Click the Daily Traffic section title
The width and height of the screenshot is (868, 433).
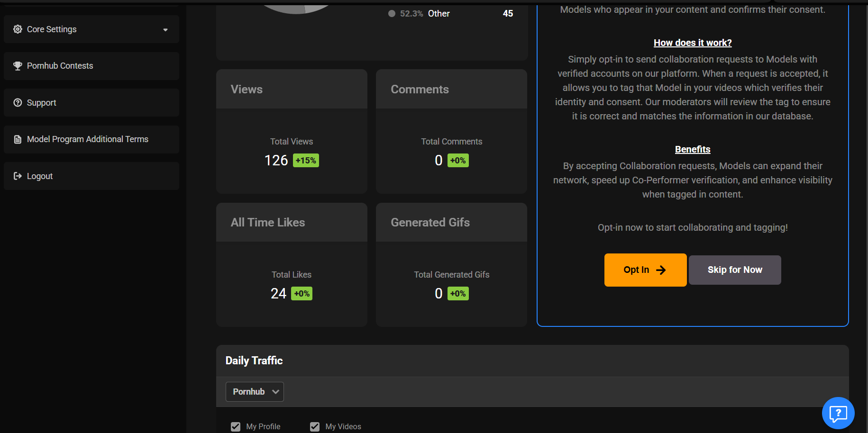point(254,361)
